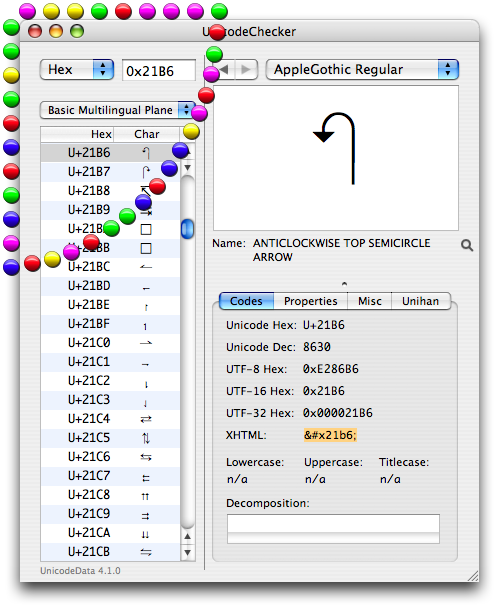Select the U+21C3 row

click(x=110, y=400)
